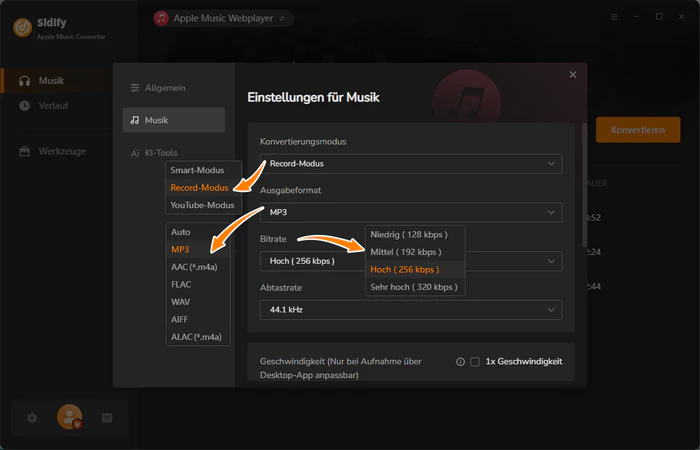Click the Musik entry in the main sidebar
The height and width of the screenshot is (450, 700).
click(x=56, y=81)
